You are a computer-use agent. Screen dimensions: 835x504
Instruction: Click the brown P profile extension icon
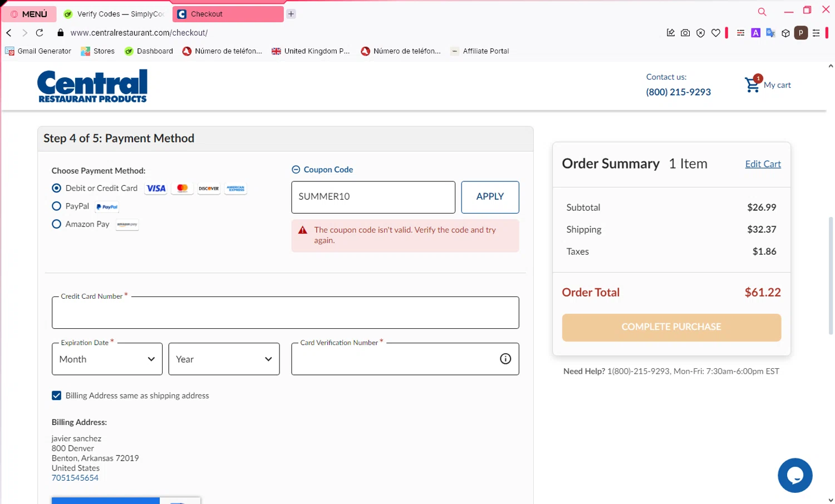click(801, 33)
